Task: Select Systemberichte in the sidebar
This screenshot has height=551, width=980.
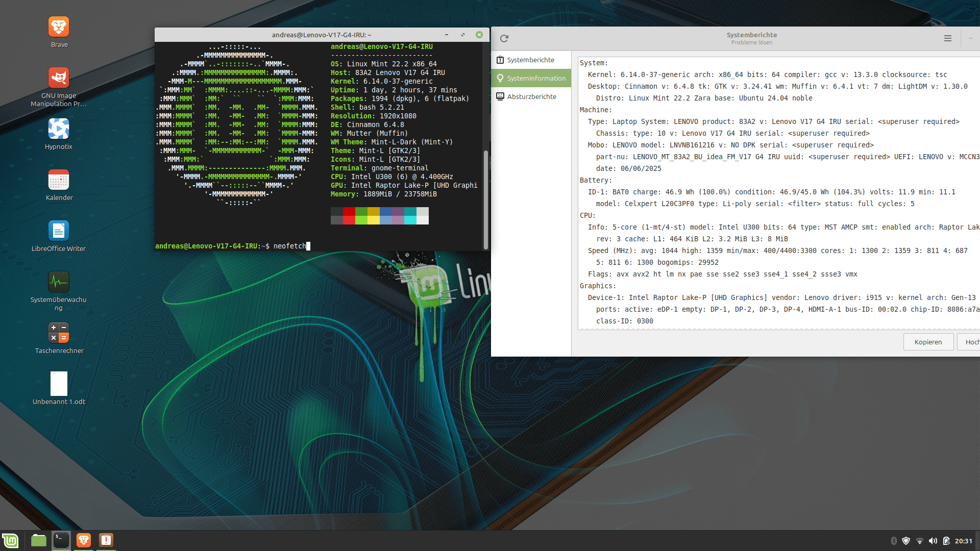Action: coord(530,60)
